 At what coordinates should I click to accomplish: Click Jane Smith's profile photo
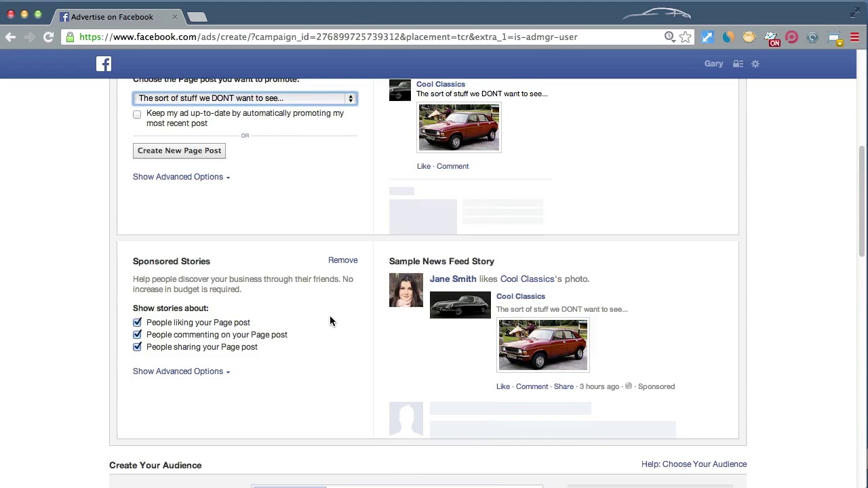click(406, 290)
